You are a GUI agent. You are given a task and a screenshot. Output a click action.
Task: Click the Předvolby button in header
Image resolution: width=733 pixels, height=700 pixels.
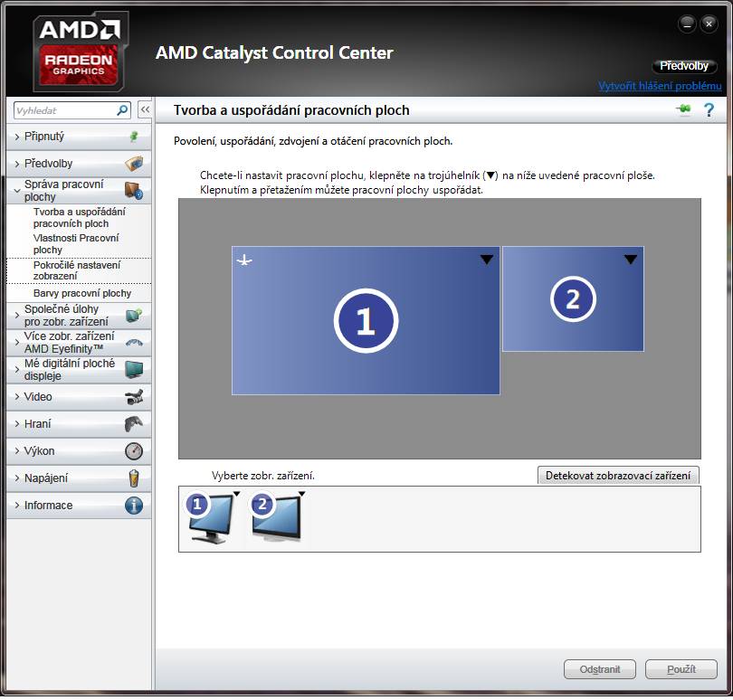[x=684, y=66]
